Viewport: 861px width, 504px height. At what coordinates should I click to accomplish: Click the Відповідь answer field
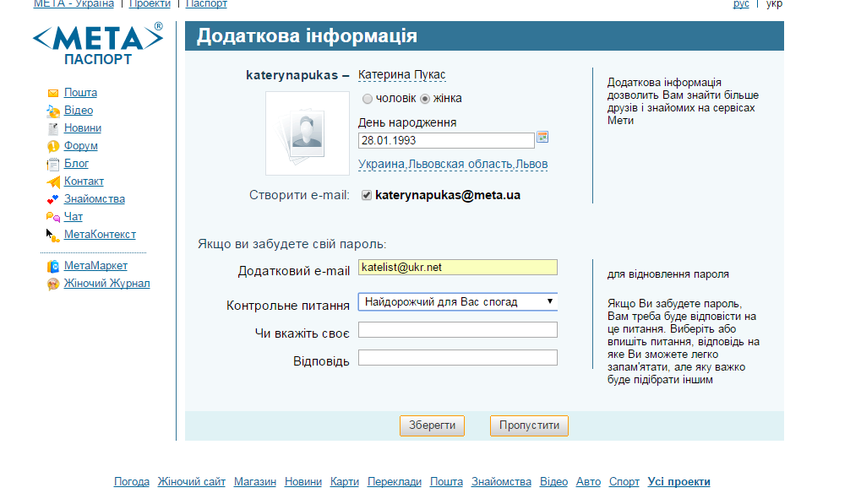pos(458,358)
